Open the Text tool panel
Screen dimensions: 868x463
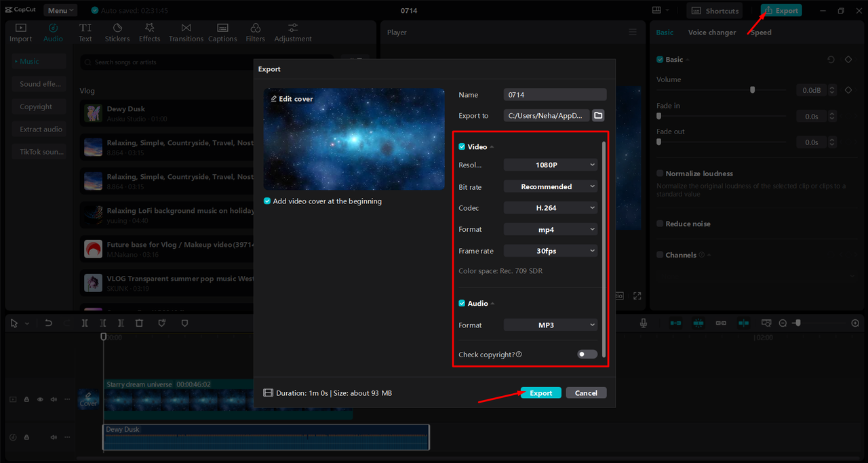tap(85, 33)
